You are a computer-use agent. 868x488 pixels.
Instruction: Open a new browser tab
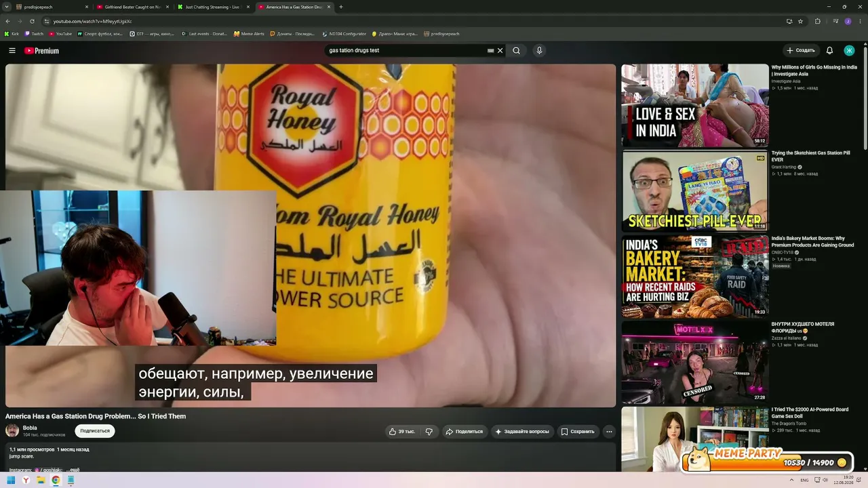tap(341, 7)
